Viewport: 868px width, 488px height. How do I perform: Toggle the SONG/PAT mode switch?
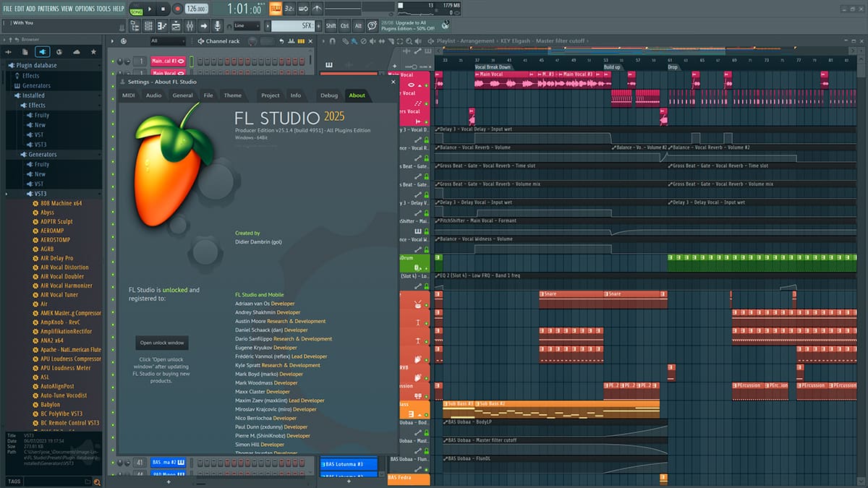136,9
